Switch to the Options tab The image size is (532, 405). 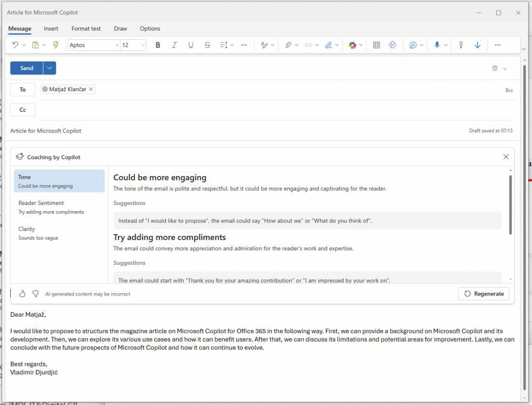[x=150, y=29]
